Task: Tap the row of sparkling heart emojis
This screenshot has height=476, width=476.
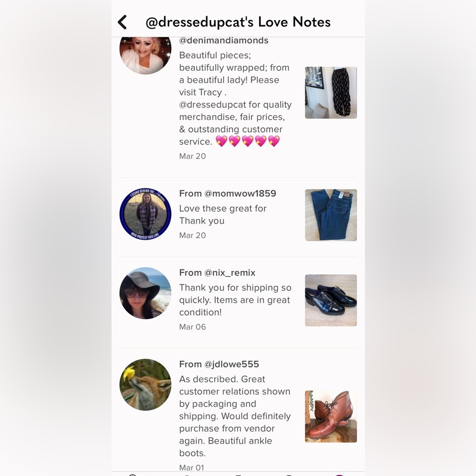Action: point(248,141)
